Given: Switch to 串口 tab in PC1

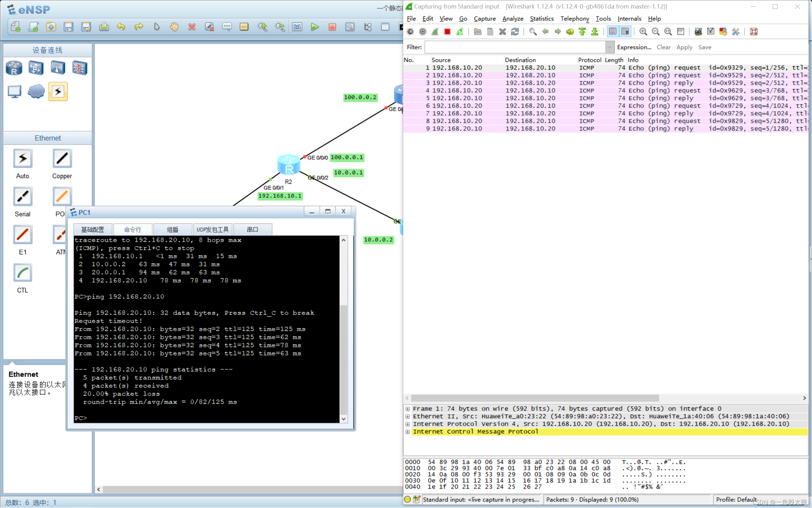Looking at the screenshot, I should click(252, 230).
